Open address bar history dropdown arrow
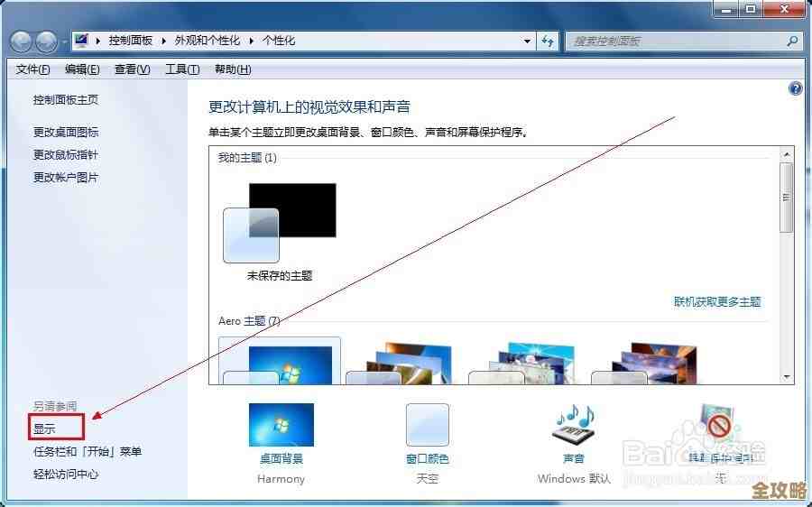This screenshot has width=812, height=507. pyautogui.click(x=527, y=41)
